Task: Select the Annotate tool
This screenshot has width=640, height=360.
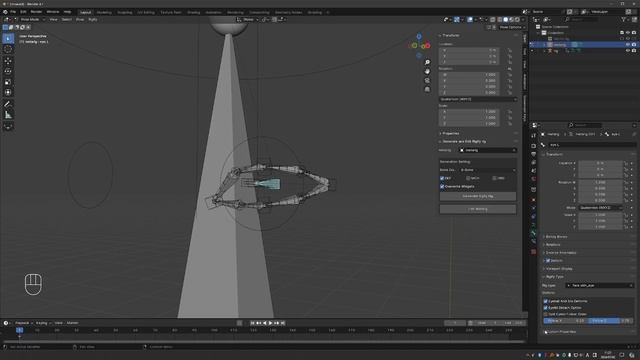Action: click(x=8, y=104)
